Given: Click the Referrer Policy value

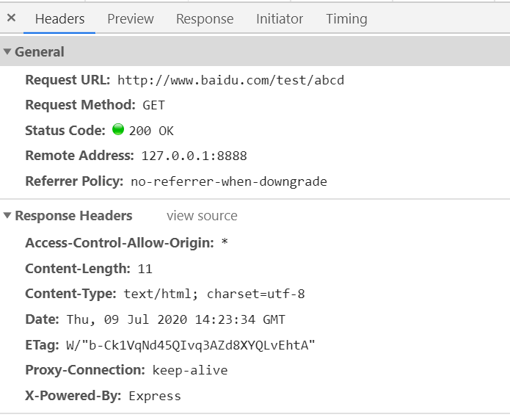Looking at the screenshot, I should click(229, 181).
